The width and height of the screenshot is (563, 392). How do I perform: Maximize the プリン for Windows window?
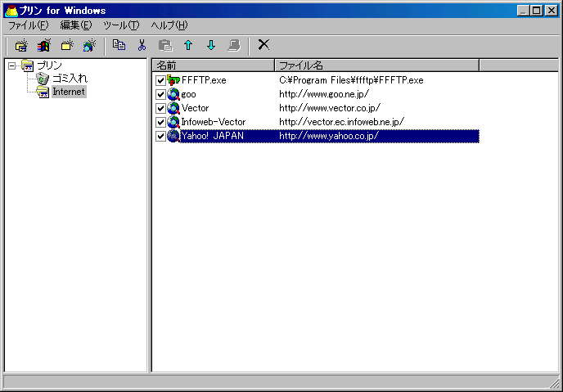pos(537,11)
